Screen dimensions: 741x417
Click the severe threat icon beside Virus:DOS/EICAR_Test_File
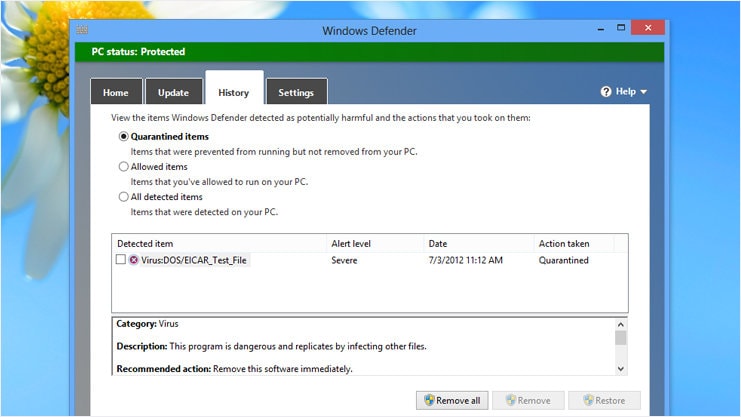coord(134,260)
